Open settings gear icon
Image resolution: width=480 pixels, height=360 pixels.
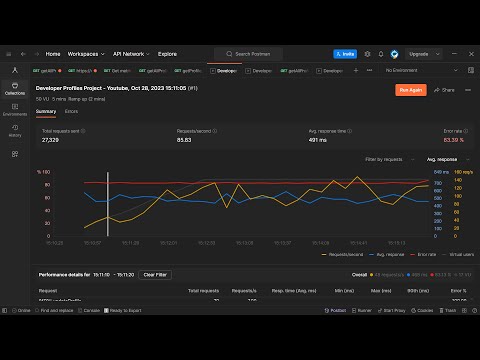tap(367, 54)
